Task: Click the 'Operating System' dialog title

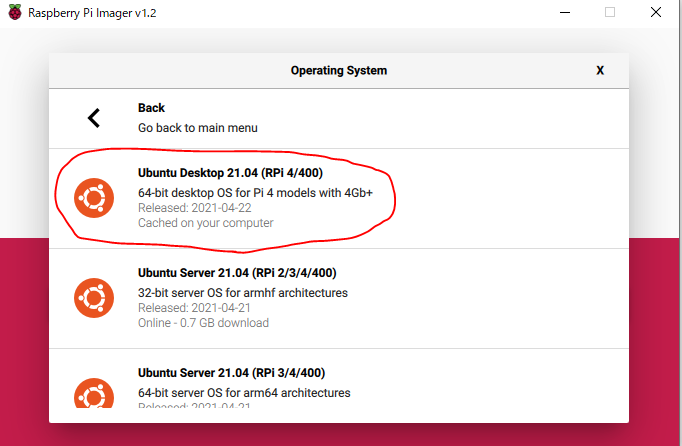Action: click(339, 70)
